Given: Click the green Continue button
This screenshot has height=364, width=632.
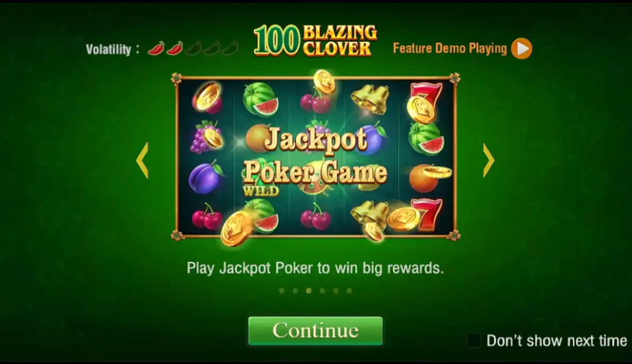Looking at the screenshot, I should [x=315, y=331].
